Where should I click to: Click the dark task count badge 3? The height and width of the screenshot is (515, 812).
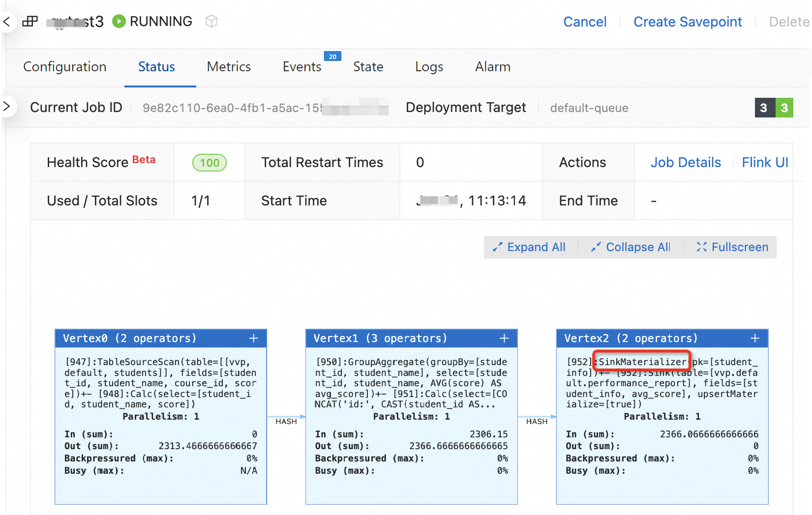point(764,108)
